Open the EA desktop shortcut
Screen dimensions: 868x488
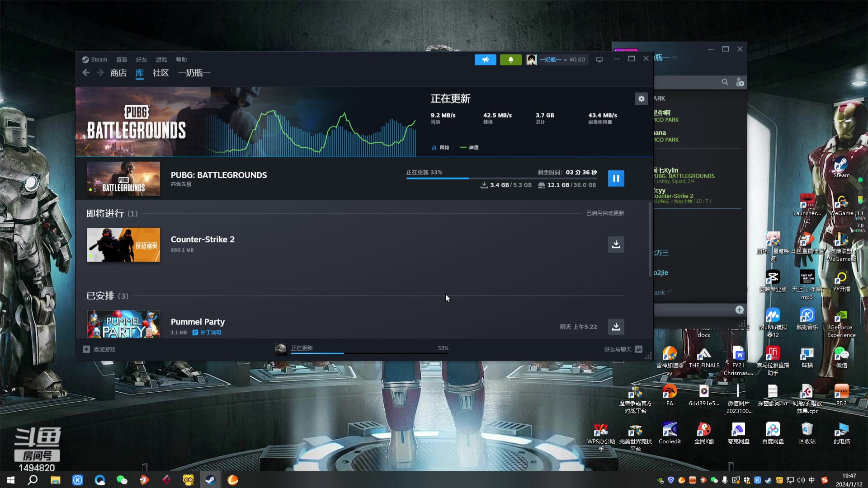click(670, 395)
